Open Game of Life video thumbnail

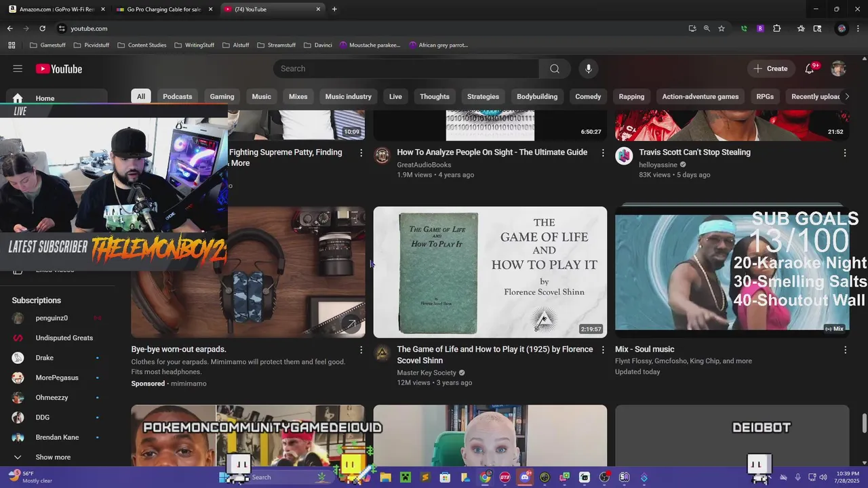[x=490, y=272]
